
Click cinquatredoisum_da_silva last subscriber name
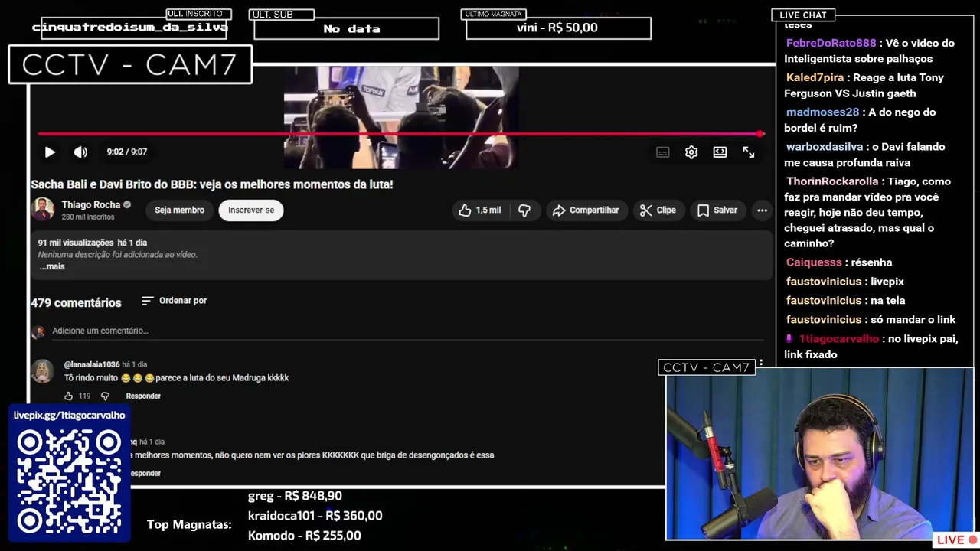click(130, 28)
